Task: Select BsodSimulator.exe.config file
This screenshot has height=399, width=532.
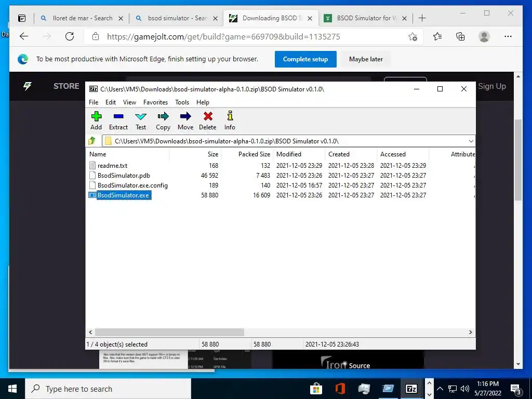Action: click(132, 185)
